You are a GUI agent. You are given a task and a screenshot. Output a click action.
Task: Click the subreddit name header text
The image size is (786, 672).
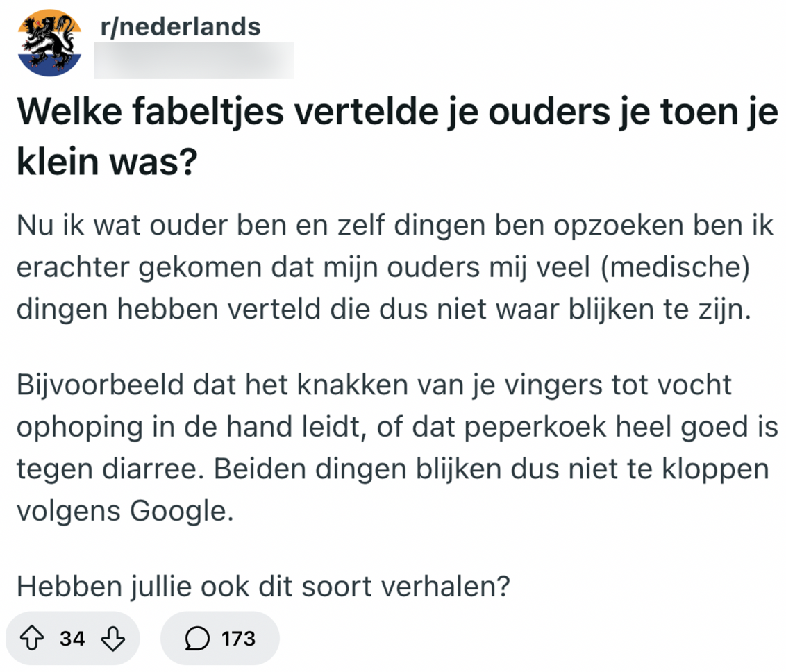point(181,26)
